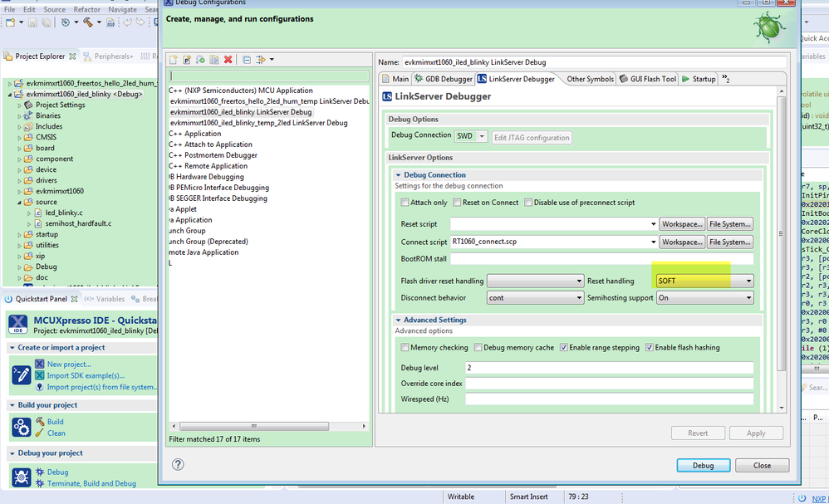
Task: Enable the Memory checking checkbox
Action: click(x=405, y=347)
